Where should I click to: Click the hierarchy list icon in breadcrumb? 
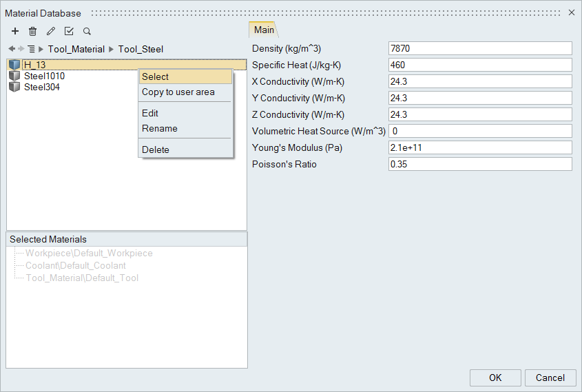point(31,49)
